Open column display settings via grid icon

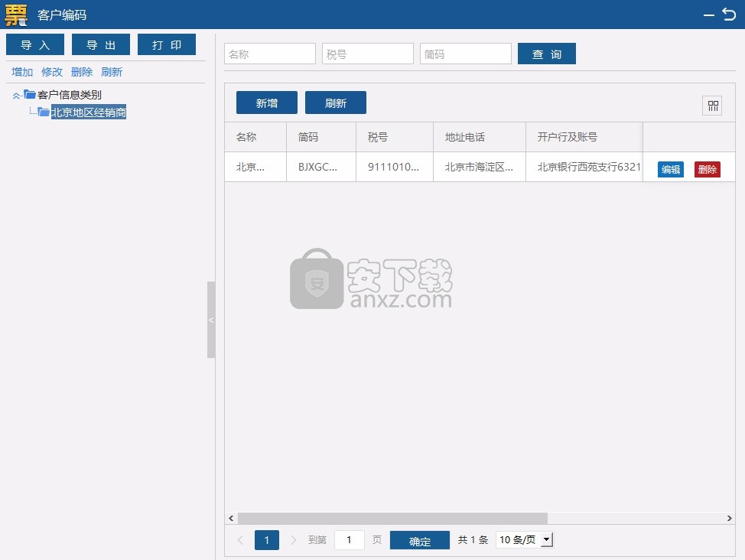[712, 105]
